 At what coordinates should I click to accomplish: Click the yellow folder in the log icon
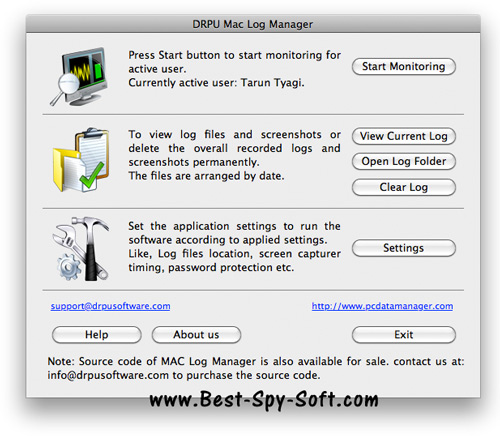(x=66, y=170)
